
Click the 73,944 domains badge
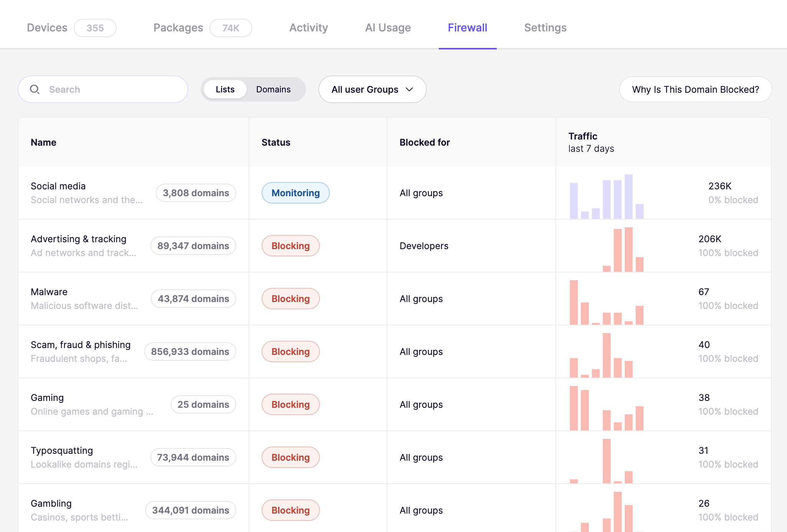193,457
